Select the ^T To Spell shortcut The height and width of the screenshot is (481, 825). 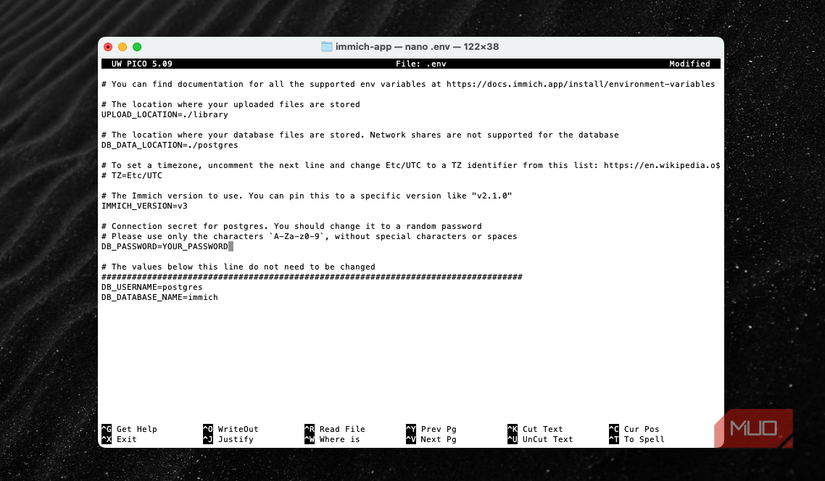(x=637, y=439)
